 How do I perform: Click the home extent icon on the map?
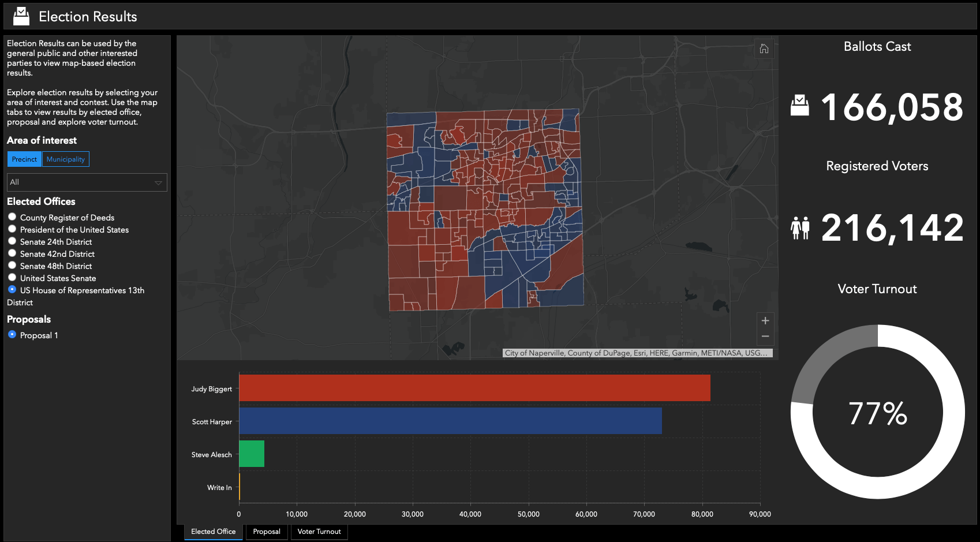(764, 49)
